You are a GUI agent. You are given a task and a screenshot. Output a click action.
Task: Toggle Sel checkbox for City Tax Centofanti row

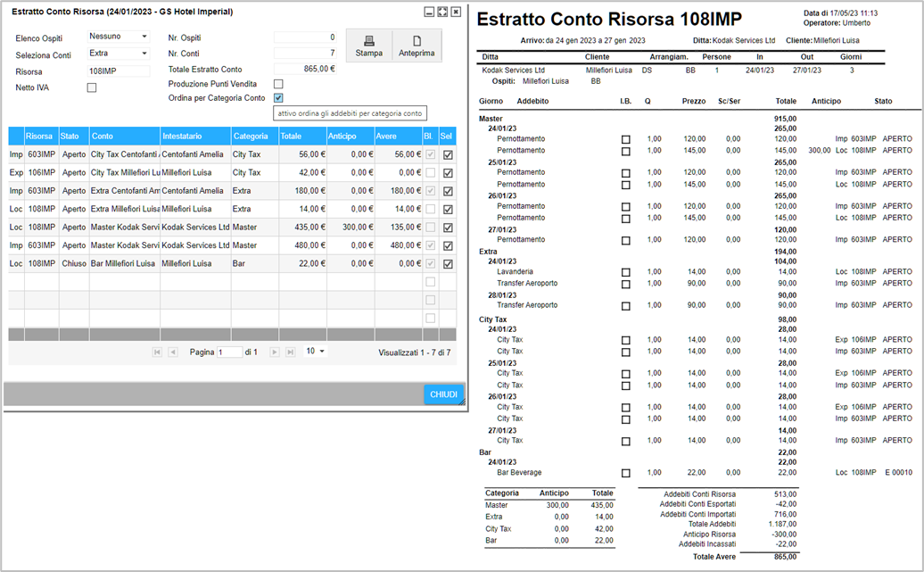click(448, 155)
